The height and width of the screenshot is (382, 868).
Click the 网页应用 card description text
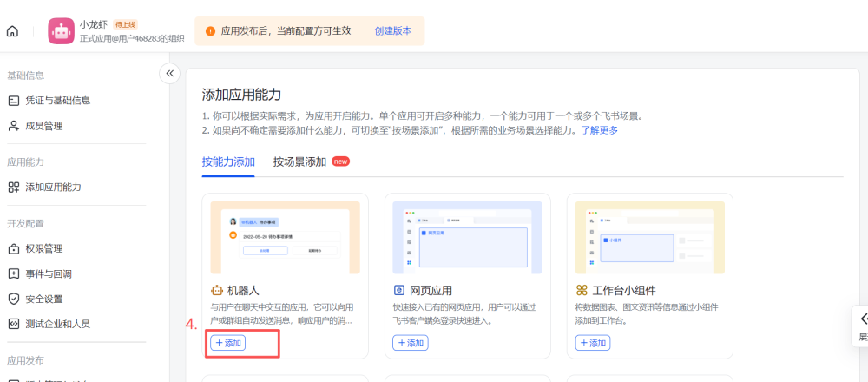(464, 314)
